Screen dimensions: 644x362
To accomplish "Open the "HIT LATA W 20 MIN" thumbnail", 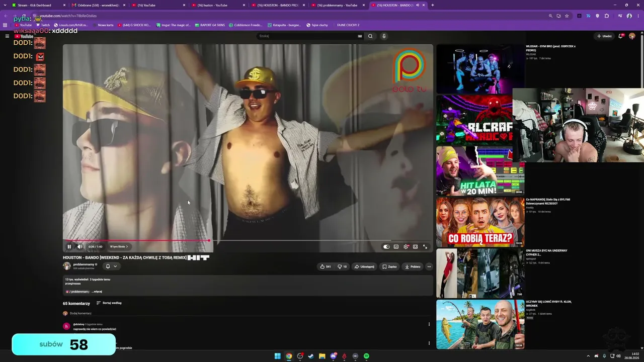I will [480, 171].
